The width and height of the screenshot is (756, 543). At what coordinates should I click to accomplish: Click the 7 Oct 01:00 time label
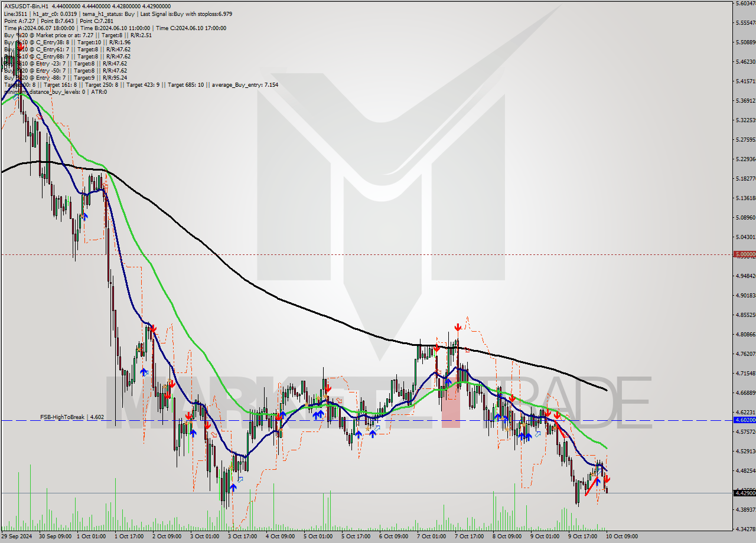pyautogui.click(x=433, y=537)
